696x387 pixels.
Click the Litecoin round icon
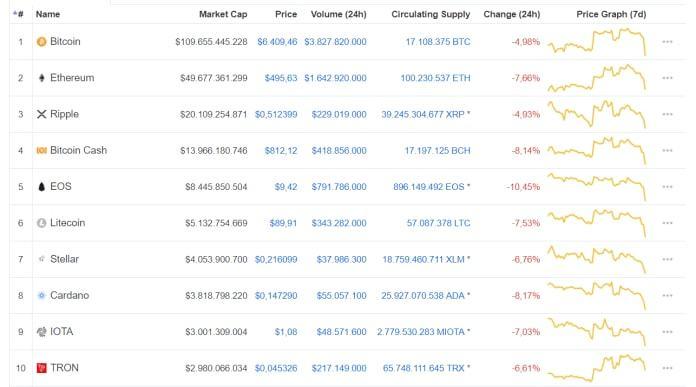point(41,223)
